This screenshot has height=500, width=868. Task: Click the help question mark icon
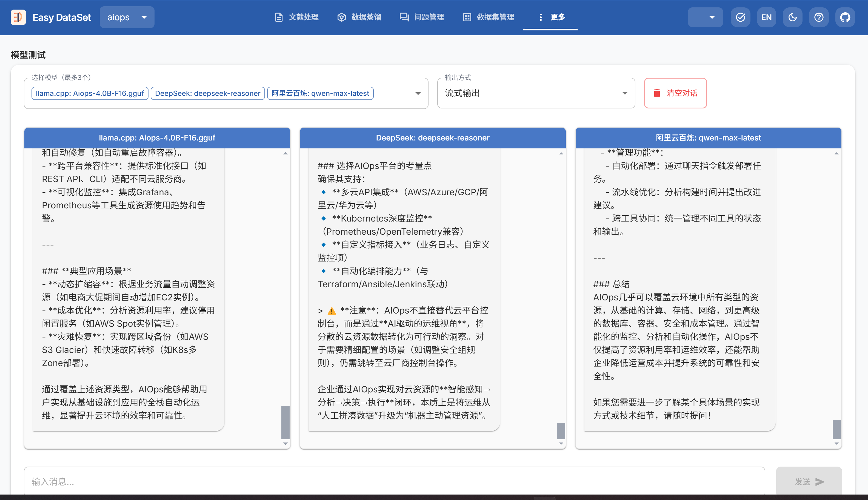click(818, 17)
